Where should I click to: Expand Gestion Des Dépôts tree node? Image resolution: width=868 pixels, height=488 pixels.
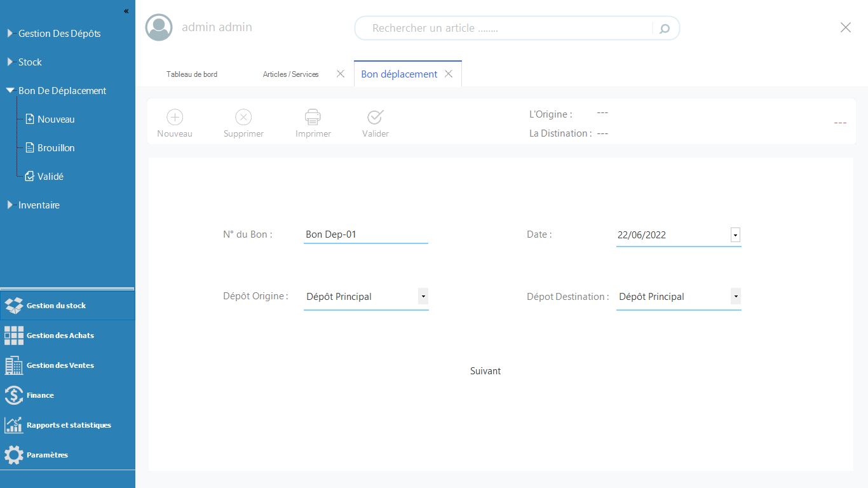point(10,33)
